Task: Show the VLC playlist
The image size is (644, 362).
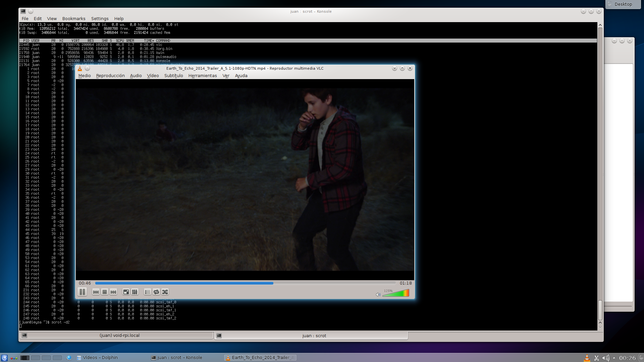Action: [148, 292]
